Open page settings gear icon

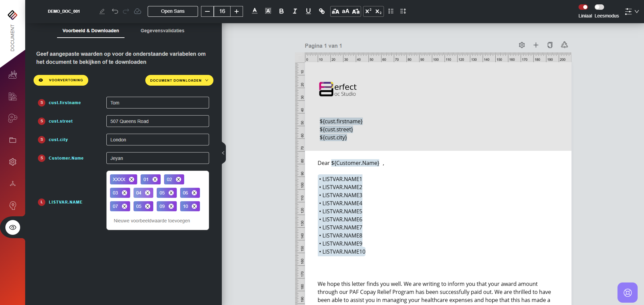(x=522, y=45)
